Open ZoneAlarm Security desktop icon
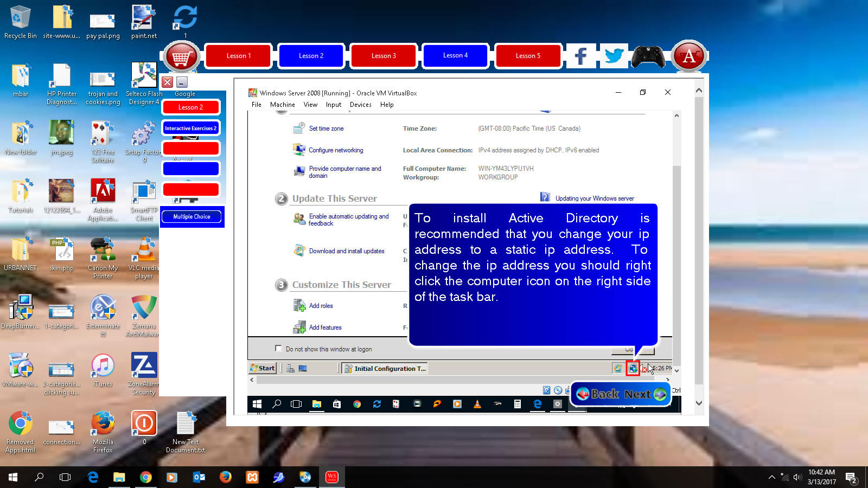 [144, 374]
